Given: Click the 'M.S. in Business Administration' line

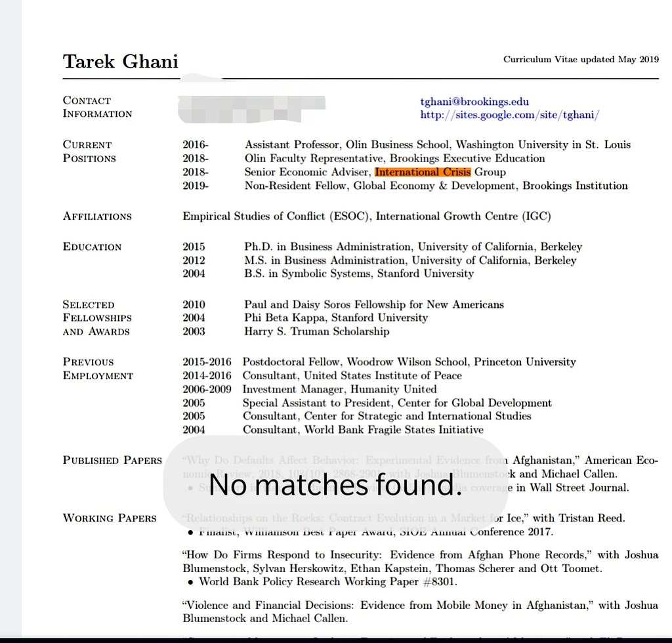Looking at the screenshot, I should click(410, 260).
